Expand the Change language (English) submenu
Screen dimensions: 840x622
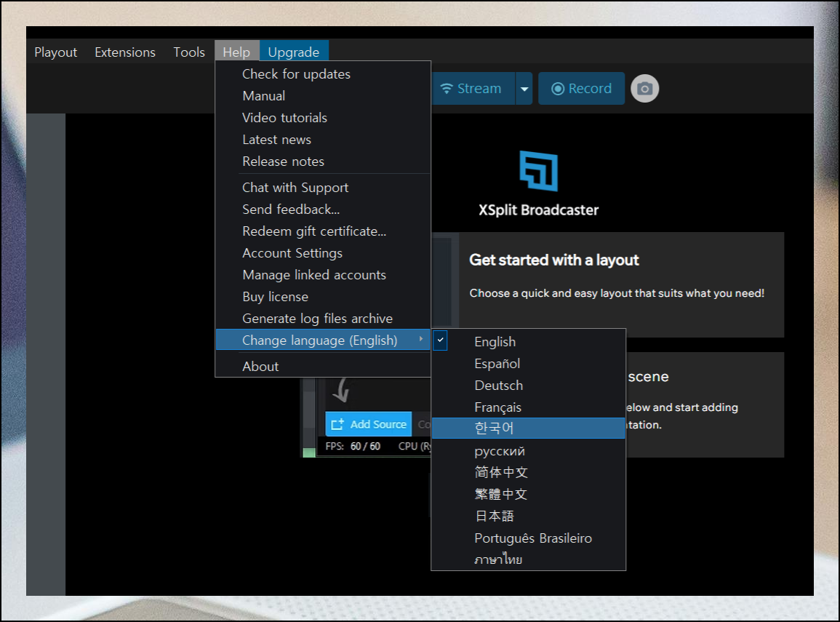coord(323,340)
